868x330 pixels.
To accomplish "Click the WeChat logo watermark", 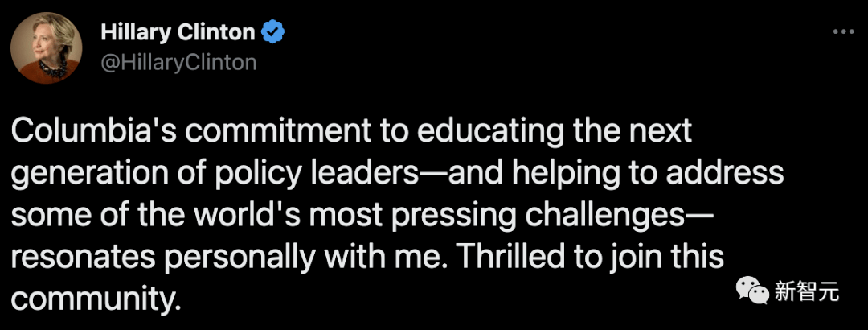I will point(751,291).
